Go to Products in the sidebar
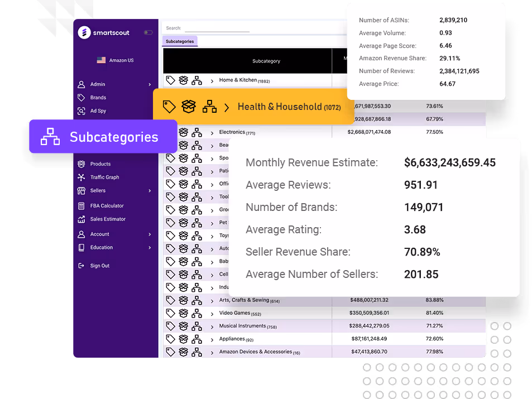Viewport: 532px width, 399px height. (100, 164)
